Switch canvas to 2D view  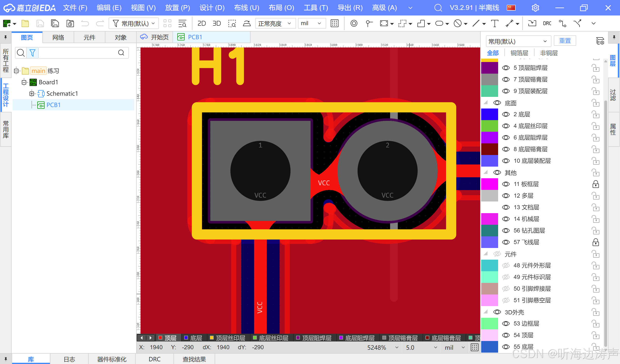(x=202, y=23)
